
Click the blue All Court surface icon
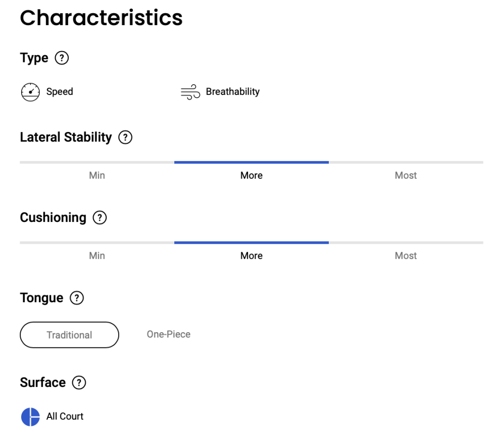(30, 416)
